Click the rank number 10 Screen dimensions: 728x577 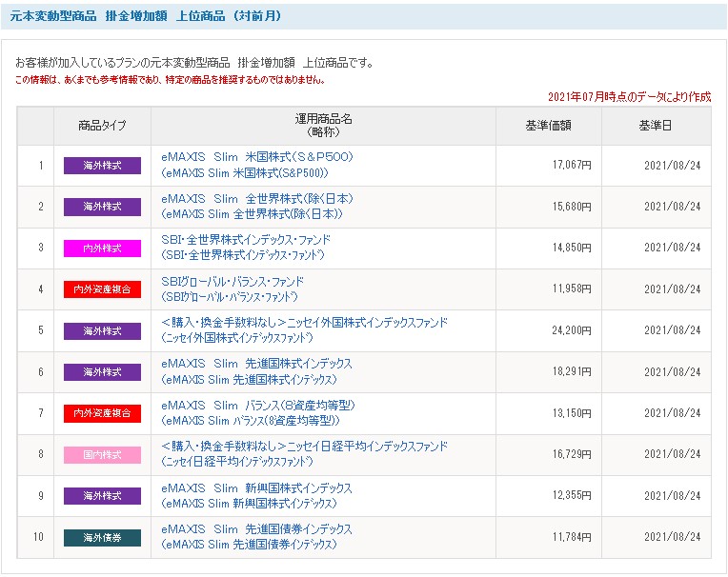click(x=38, y=537)
